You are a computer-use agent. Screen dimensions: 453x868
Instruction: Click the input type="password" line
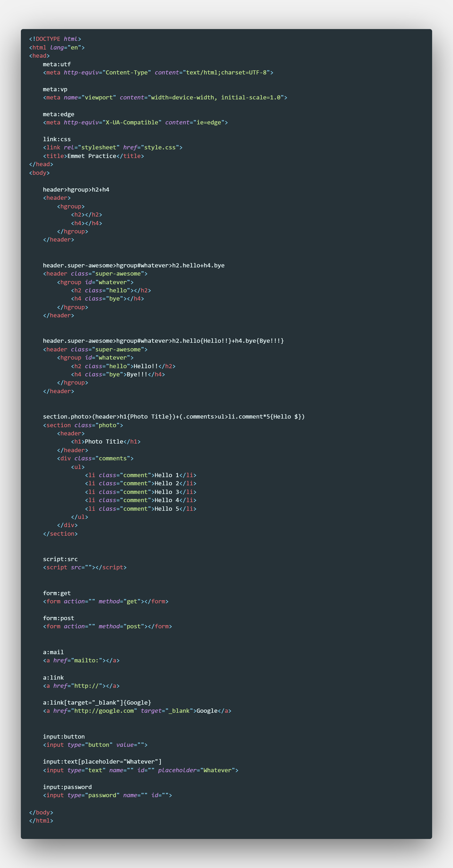[x=107, y=795]
